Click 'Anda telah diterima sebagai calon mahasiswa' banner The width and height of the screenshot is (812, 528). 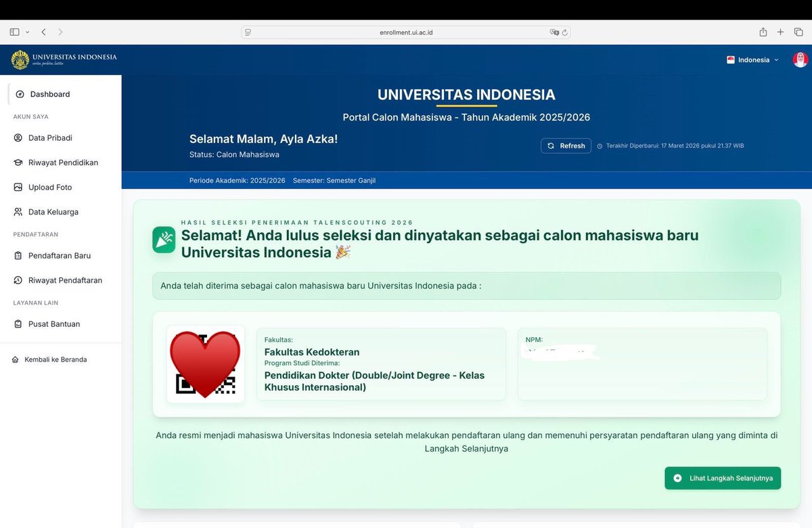point(466,286)
